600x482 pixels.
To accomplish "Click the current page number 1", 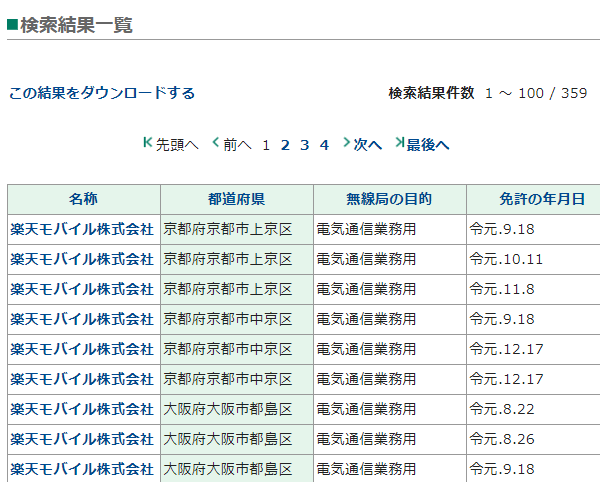I will pos(266,145).
